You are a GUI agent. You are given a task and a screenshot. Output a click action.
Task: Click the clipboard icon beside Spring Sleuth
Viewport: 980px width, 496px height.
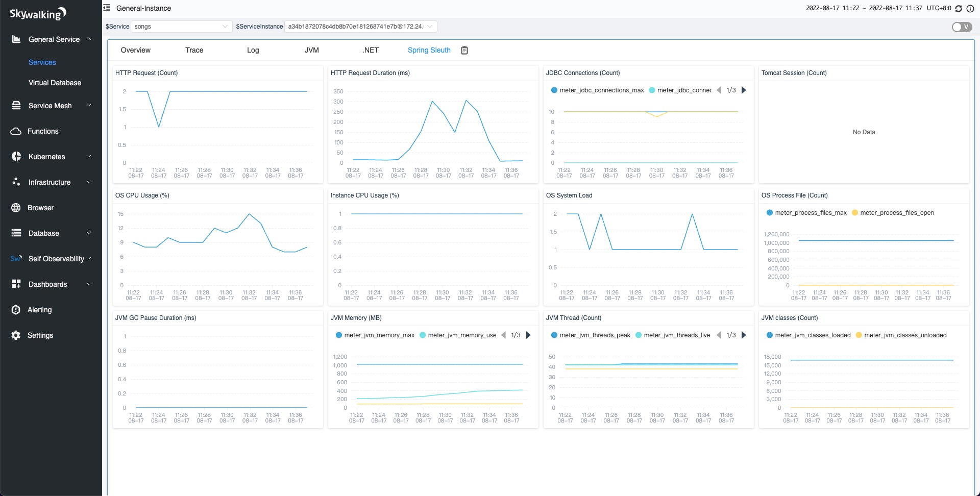[x=464, y=50]
